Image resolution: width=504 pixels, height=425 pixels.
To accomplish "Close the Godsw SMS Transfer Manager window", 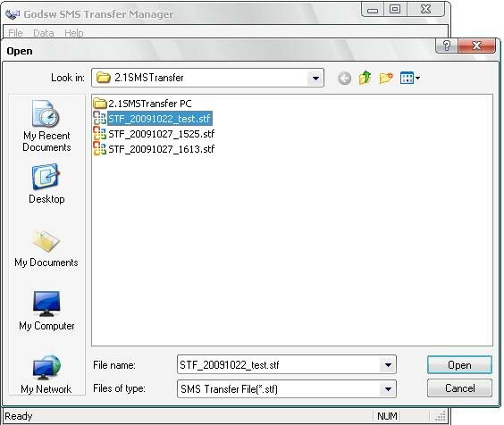I will click(x=426, y=10).
